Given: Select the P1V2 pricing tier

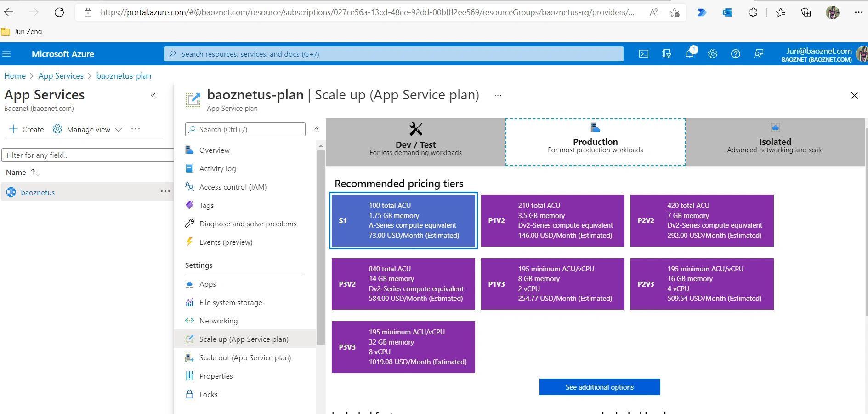Looking at the screenshot, I should [552, 220].
